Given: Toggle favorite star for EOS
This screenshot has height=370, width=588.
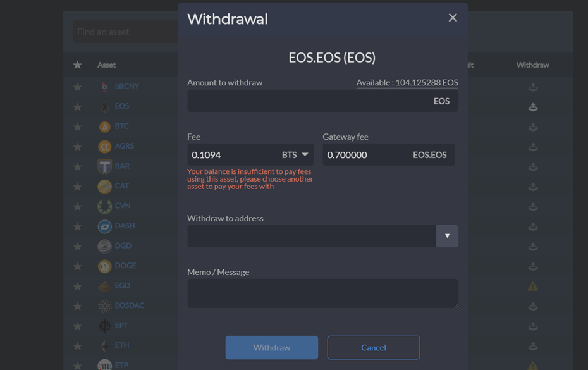Looking at the screenshot, I should point(77,107).
